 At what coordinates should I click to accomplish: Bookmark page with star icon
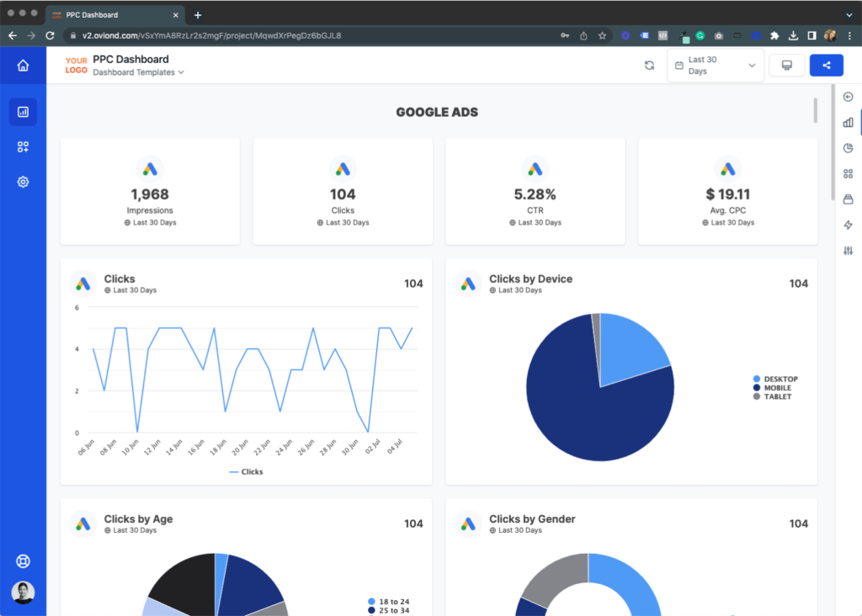602,35
